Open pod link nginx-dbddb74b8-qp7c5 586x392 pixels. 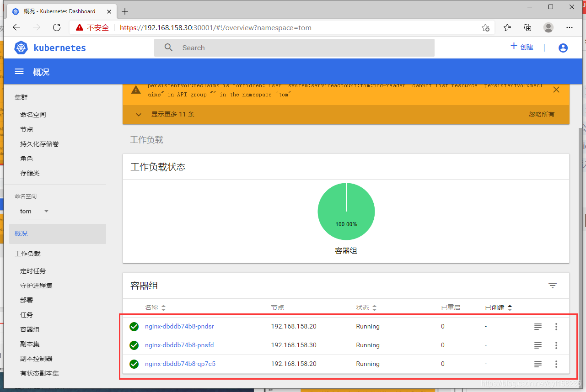180,364
